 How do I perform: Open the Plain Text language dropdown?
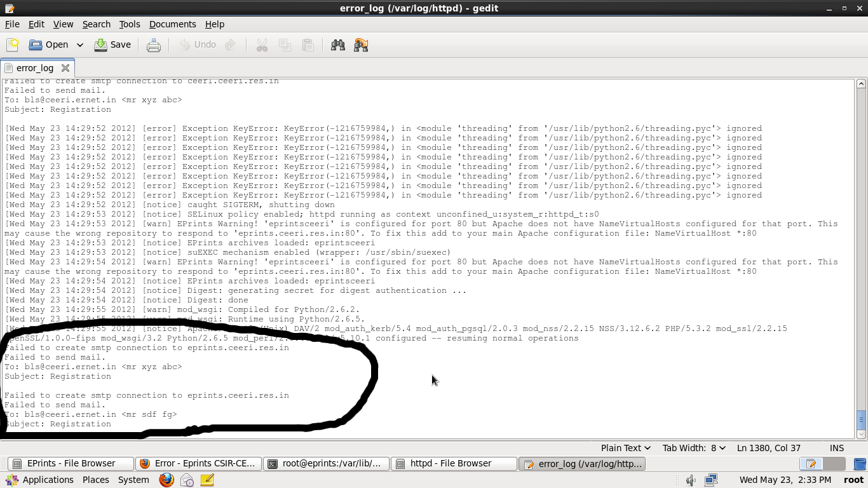625,448
